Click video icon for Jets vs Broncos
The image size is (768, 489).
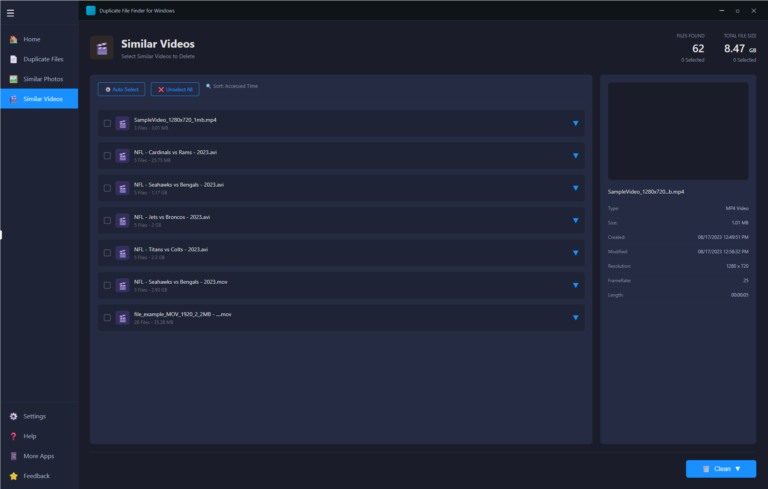[122, 220]
